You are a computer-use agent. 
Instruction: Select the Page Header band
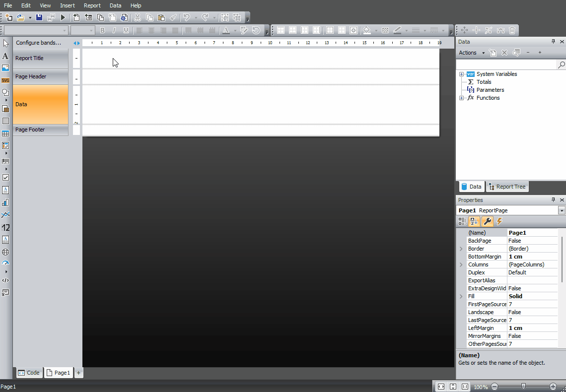coord(40,76)
